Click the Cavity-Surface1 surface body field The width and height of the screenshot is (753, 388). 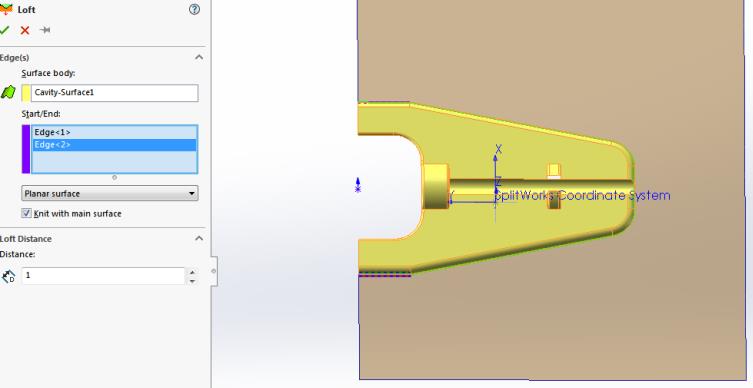115,93
